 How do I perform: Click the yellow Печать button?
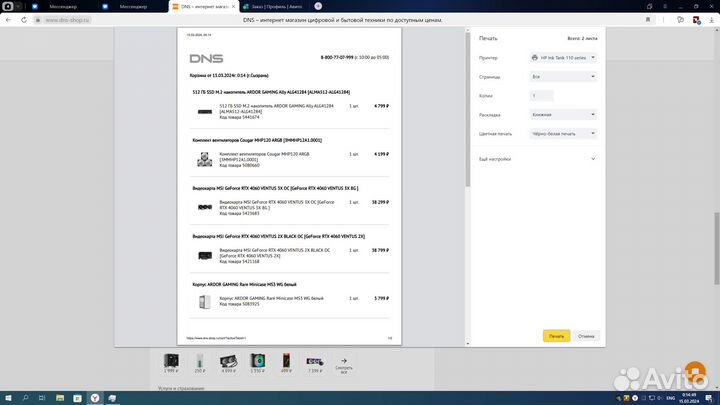[x=556, y=336]
